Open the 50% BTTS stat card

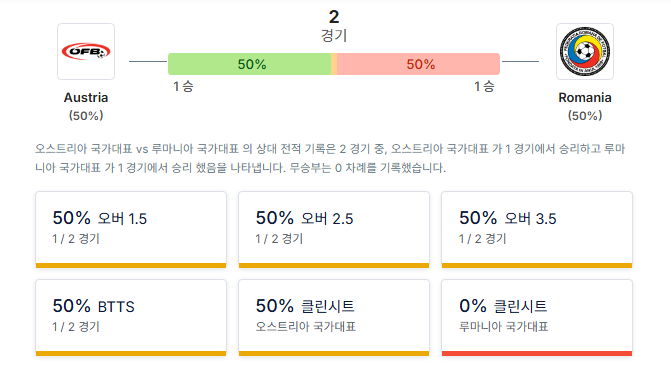click(131, 318)
